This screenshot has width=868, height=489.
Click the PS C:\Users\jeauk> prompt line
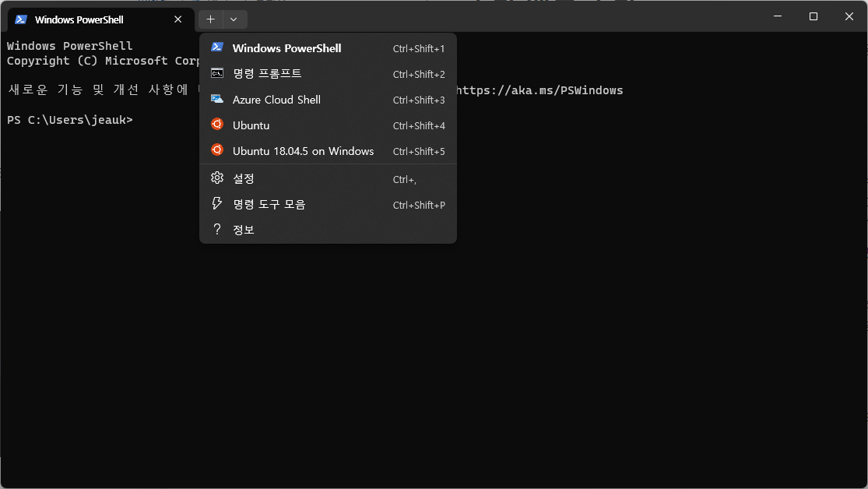(70, 120)
